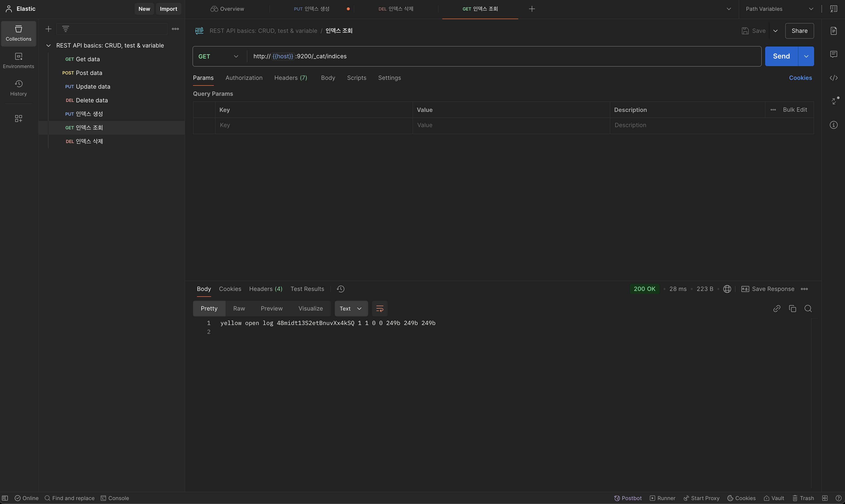Search the response with magnifier icon
Screen dimensions: 845x504
[x=808, y=308]
